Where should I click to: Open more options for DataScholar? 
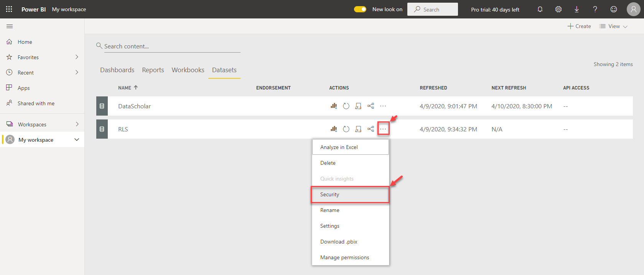point(383,106)
